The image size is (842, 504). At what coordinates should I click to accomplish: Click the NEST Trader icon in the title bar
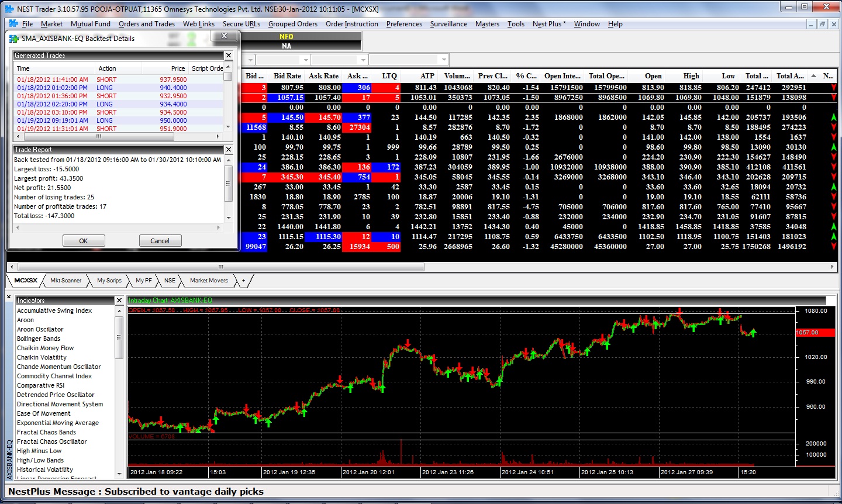(x=9, y=9)
